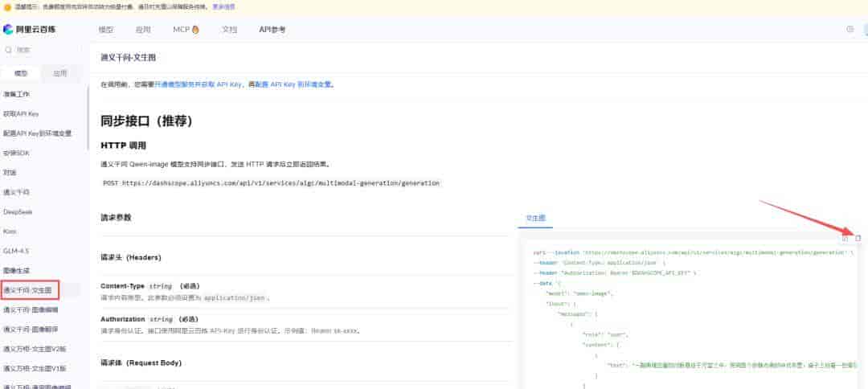Click the flame icon beside MCP
This screenshot has height=389, width=868.
pos(195,30)
